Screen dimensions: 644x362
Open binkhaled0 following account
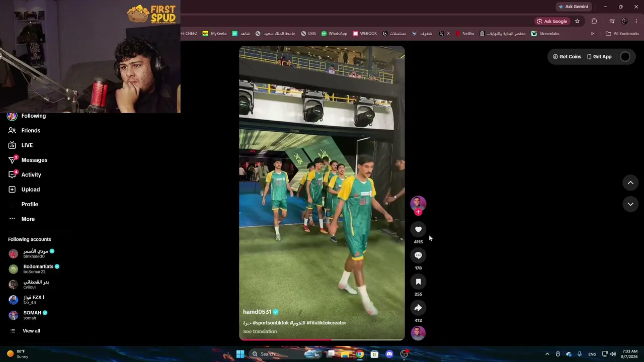(32, 253)
